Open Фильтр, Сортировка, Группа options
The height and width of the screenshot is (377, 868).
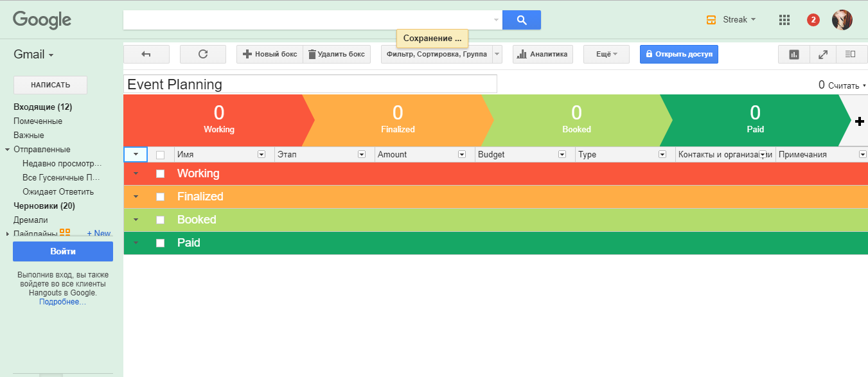(x=436, y=55)
